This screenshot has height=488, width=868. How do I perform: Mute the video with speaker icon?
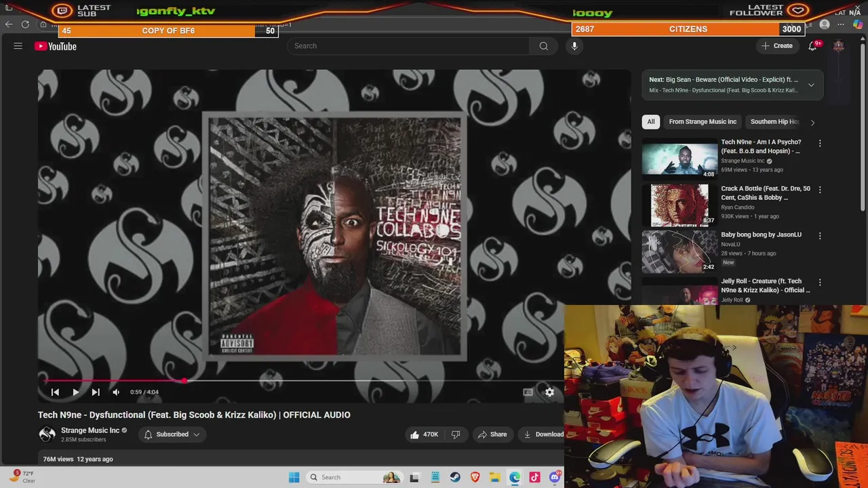pyautogui.click(x=116, y=392)
